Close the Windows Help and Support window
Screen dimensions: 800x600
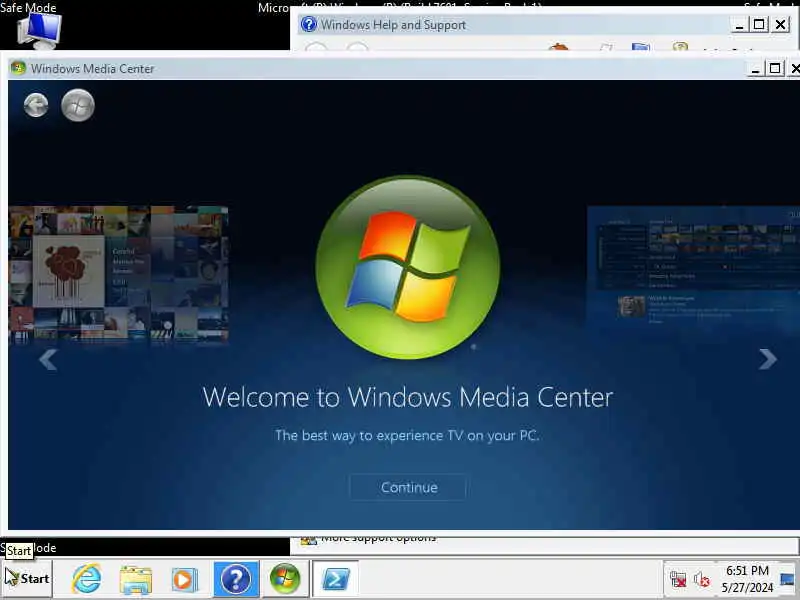point(780,24)
